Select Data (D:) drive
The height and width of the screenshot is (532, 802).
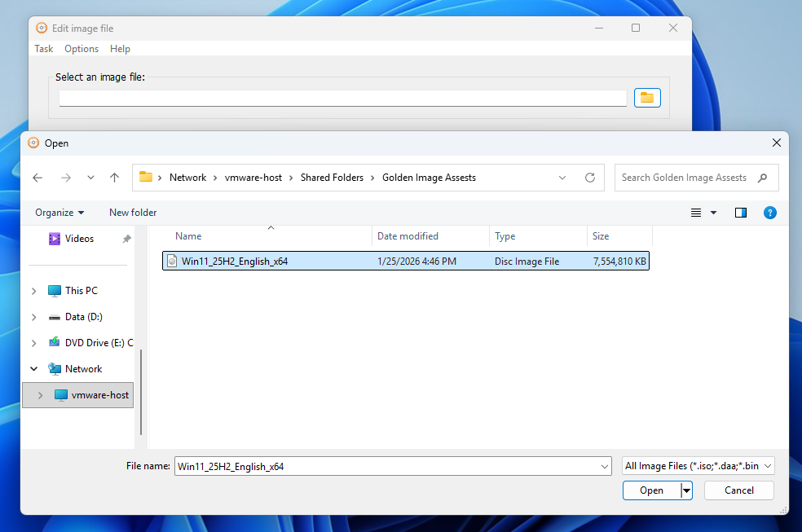coord(83,317)
